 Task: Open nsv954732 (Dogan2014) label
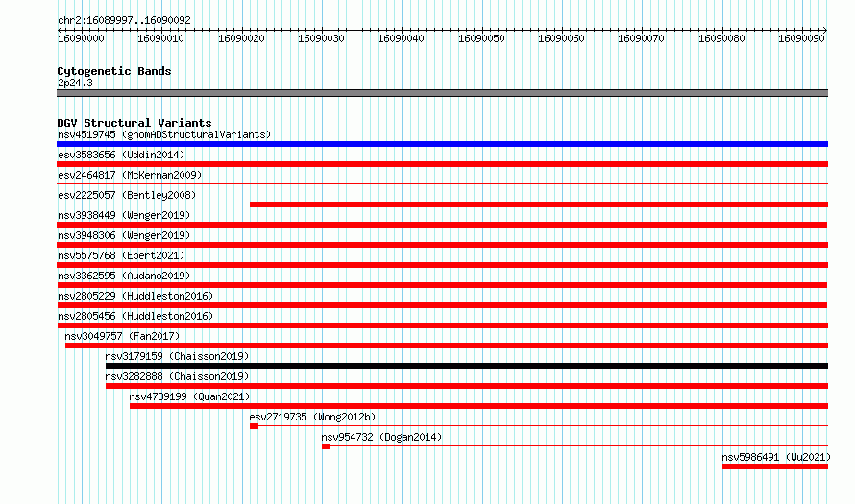pos(381,437)
